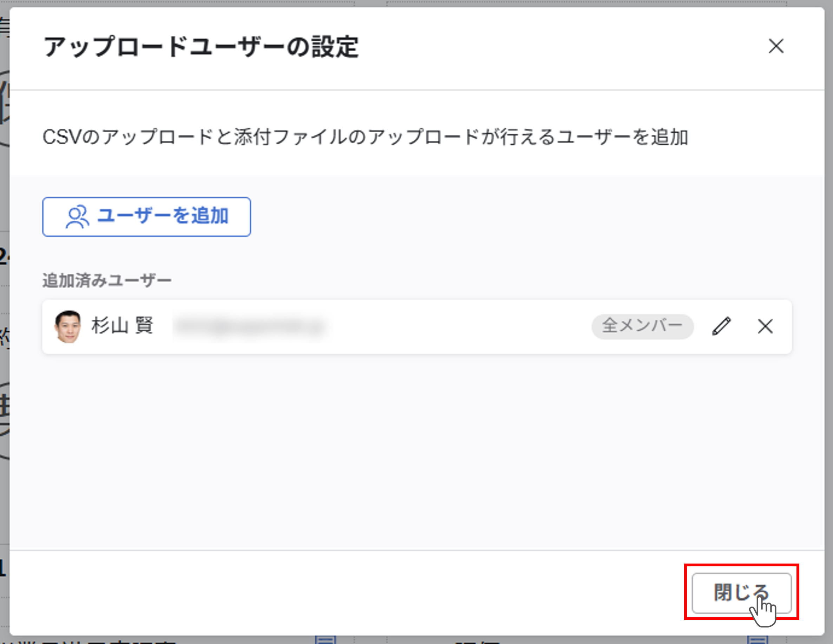Click the アップロードユーザーの設定 dialog title
Screen dimensions: 833x644
pyautogui.click(x=201, y=47)
